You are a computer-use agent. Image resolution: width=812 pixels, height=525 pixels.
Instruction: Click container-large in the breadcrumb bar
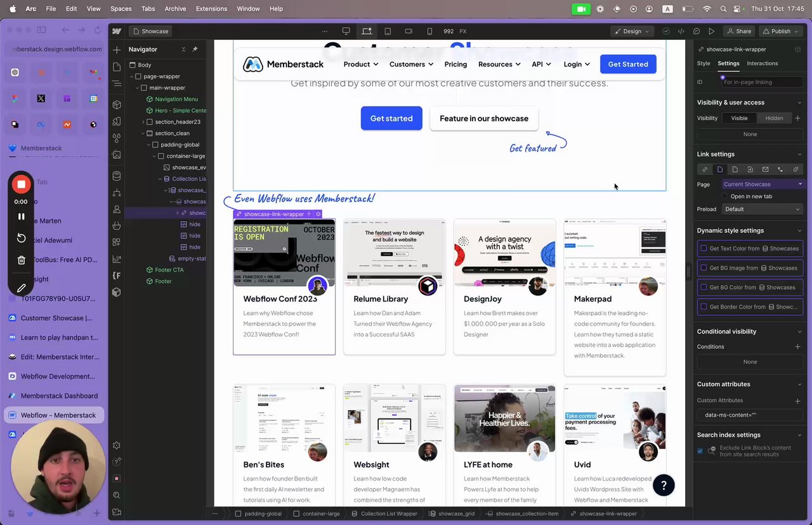click(317, 514)
